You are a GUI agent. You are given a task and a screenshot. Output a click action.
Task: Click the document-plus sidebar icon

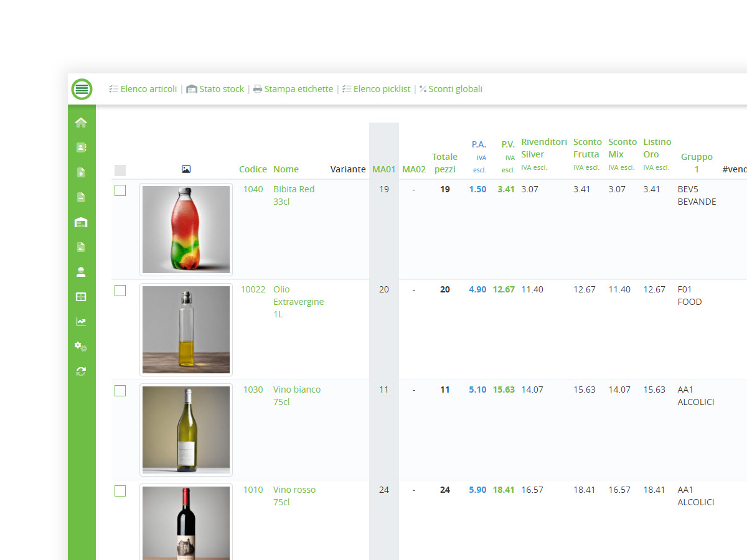pos(81,172)
